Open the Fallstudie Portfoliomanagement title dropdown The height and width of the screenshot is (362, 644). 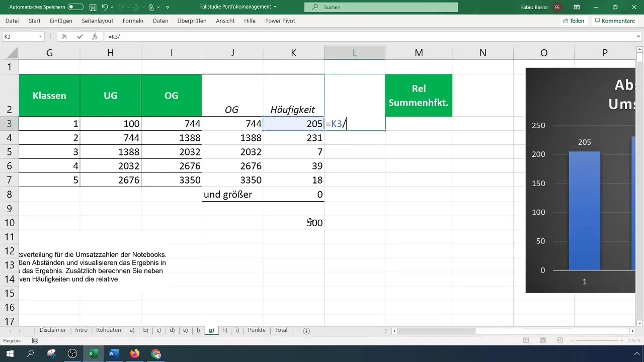[275, 7]
